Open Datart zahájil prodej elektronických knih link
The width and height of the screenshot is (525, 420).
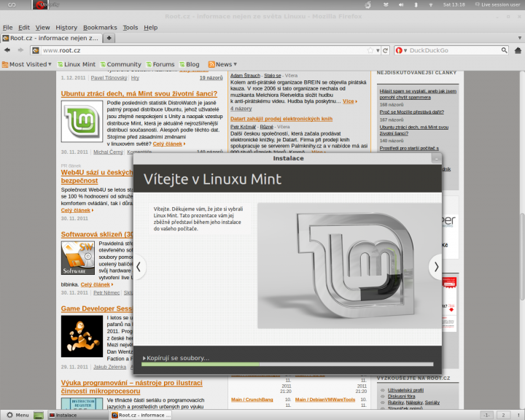[281, 119]
